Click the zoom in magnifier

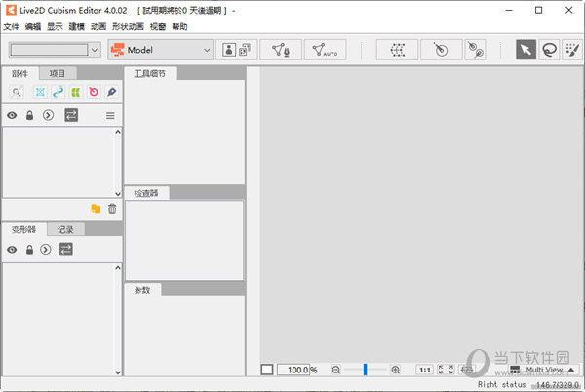pyautogui.click(x=395, y=370)
